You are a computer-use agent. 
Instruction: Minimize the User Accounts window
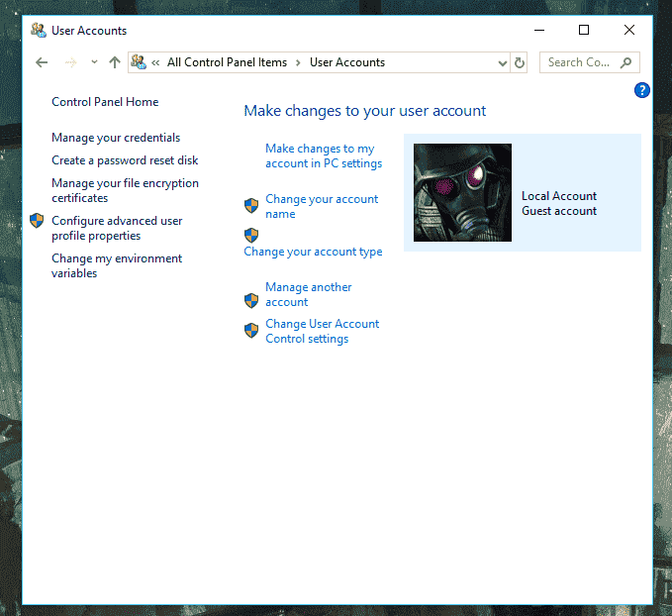click(x=539, y=30)
